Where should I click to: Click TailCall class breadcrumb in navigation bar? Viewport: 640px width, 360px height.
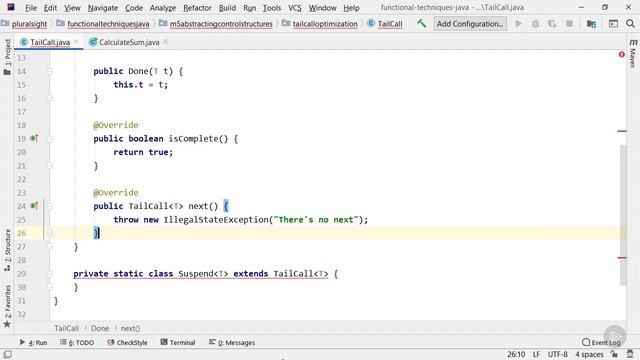point(390,24)
